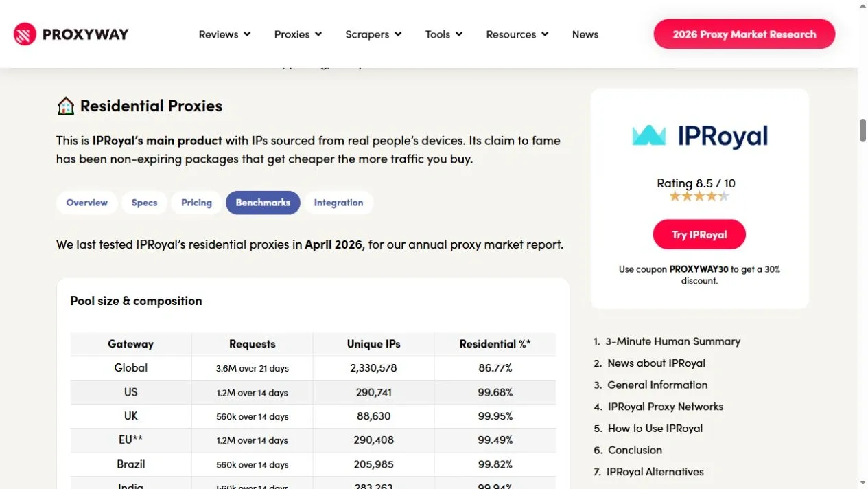The image size is (868, 489).
Task: Click the Requests column header
Action: tap(253, 344)
